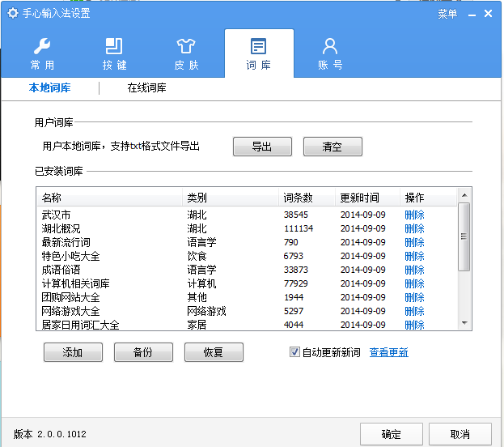Open the 菜单 dropdown in title bar
Viewport: 504px width, 447px height.
click(447, 14)
